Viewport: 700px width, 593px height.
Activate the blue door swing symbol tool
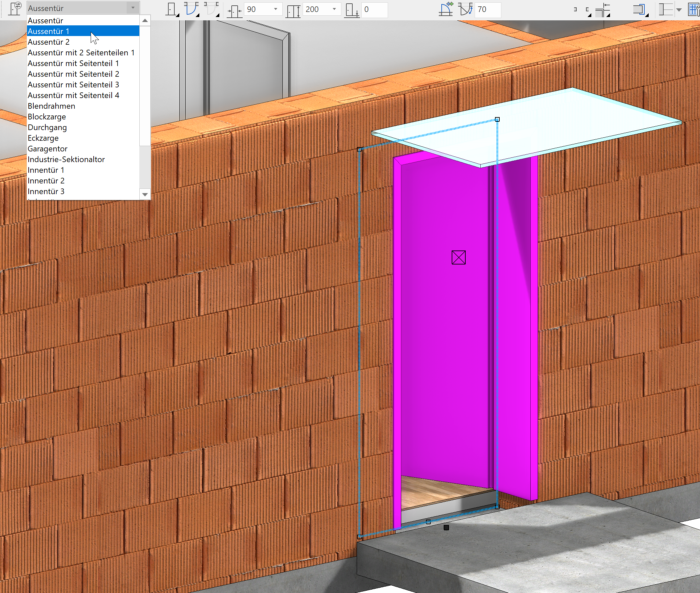click(191, 9)
